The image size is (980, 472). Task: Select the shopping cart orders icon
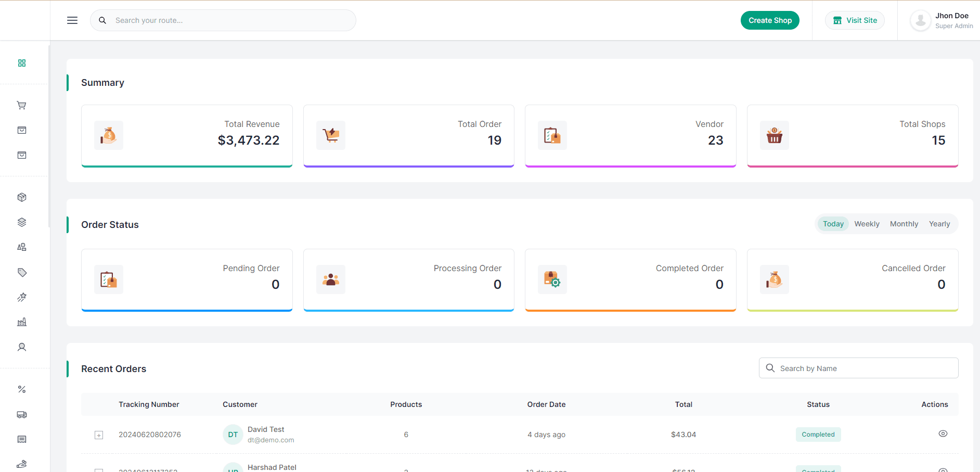coord(22,105)
